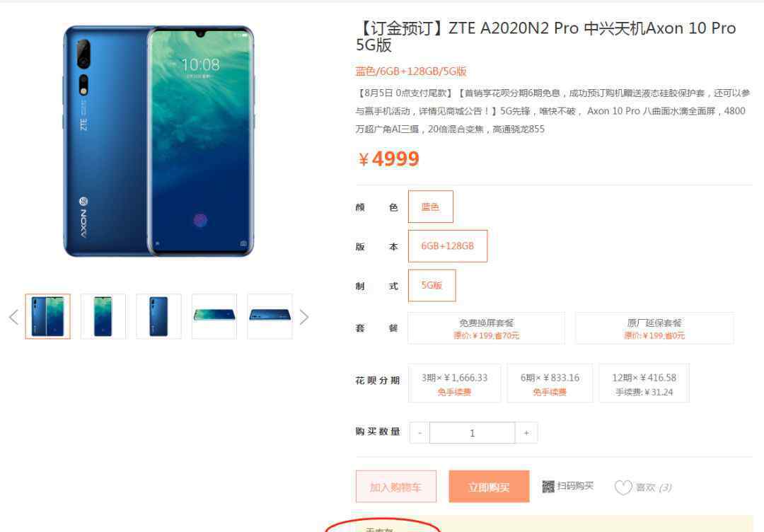
Task: Click the main product phone image
Action: pos(159,141)
